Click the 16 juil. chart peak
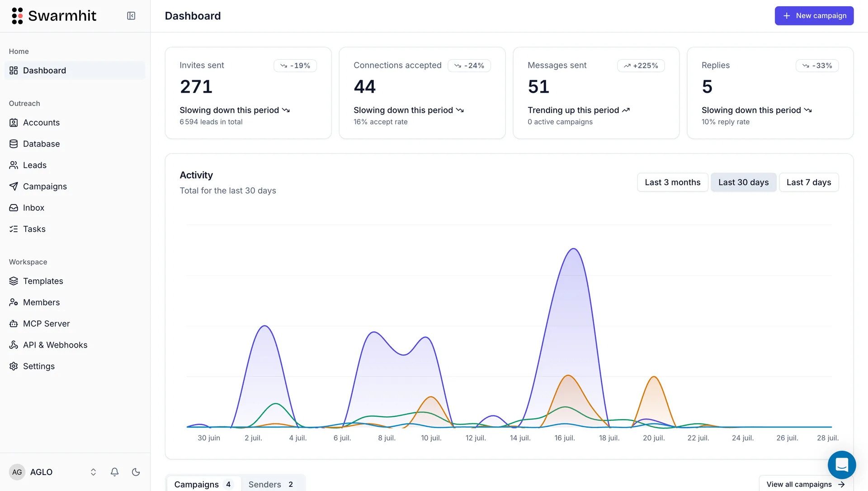868x491 pixels. pos(573,249)
